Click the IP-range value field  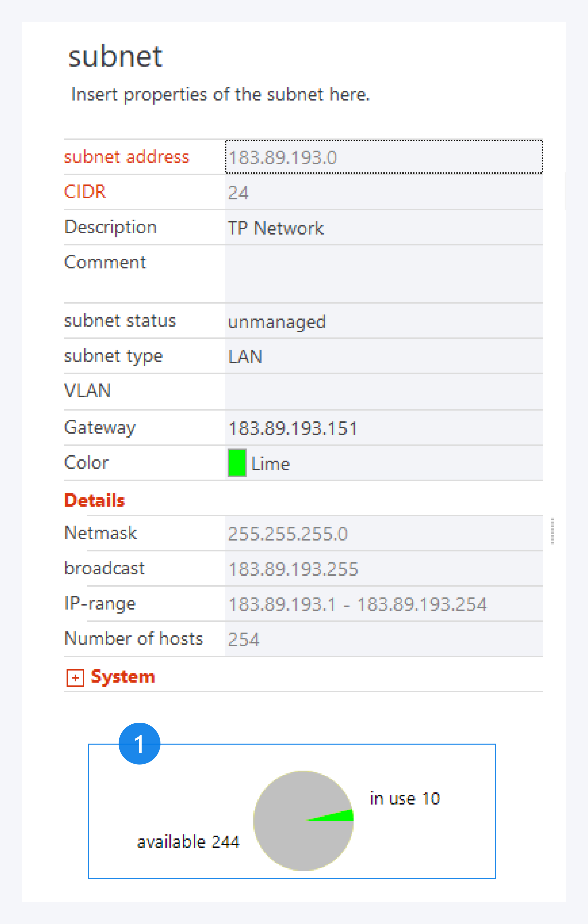click(383, 604)
